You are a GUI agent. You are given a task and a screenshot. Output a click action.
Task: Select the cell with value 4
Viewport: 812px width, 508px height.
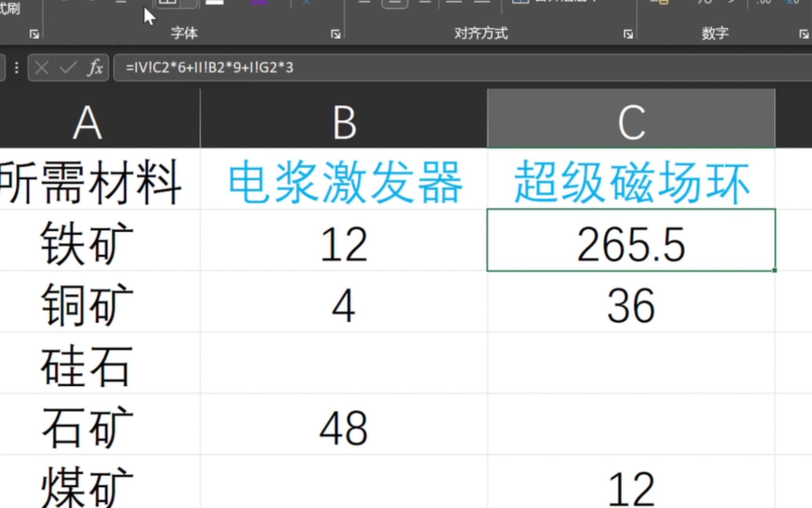pos(344,302)
